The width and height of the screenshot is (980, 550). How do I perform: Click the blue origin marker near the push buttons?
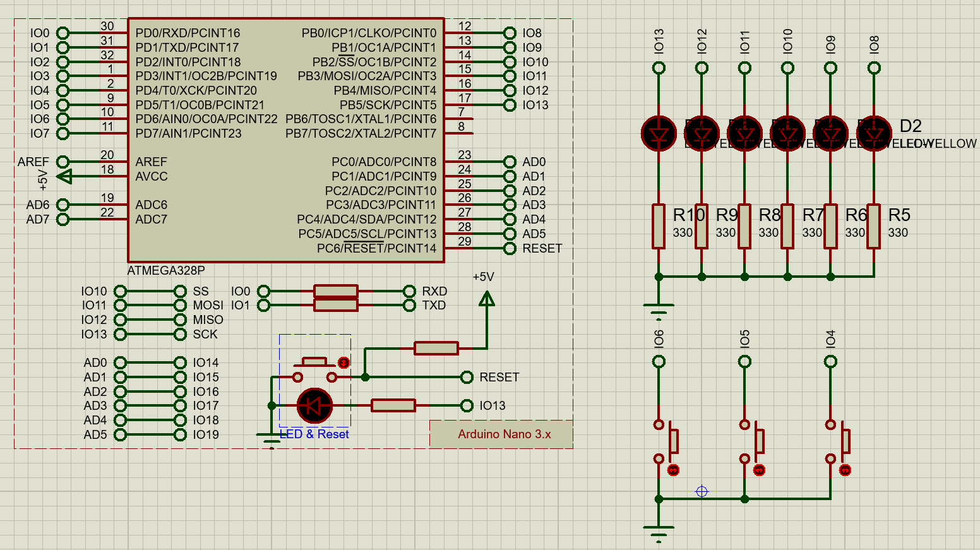point(702,491)
